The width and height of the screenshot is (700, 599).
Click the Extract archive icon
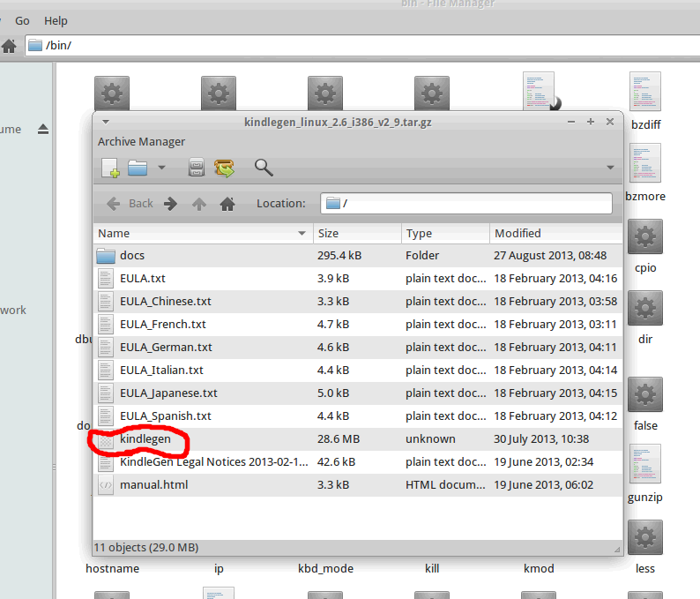pyautogui.click(x=224, y=168)
